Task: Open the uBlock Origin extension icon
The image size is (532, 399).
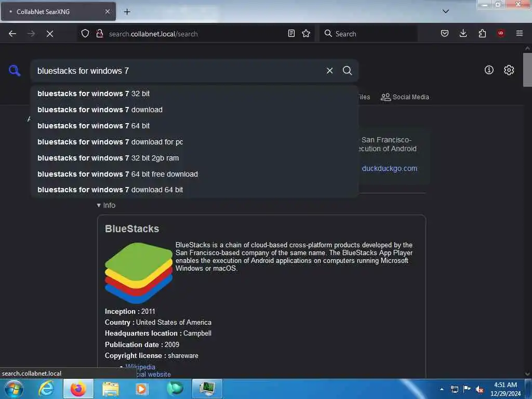Action: pyautogui.click(x=501, y=33)
